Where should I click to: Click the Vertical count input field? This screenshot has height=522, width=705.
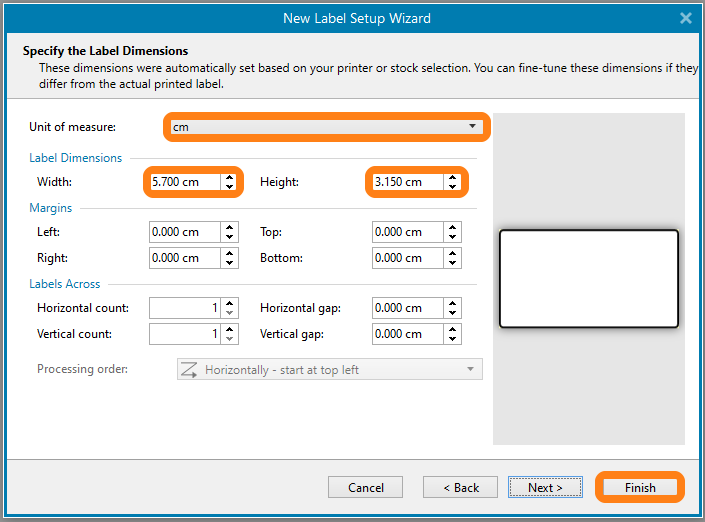coord(184,334)
